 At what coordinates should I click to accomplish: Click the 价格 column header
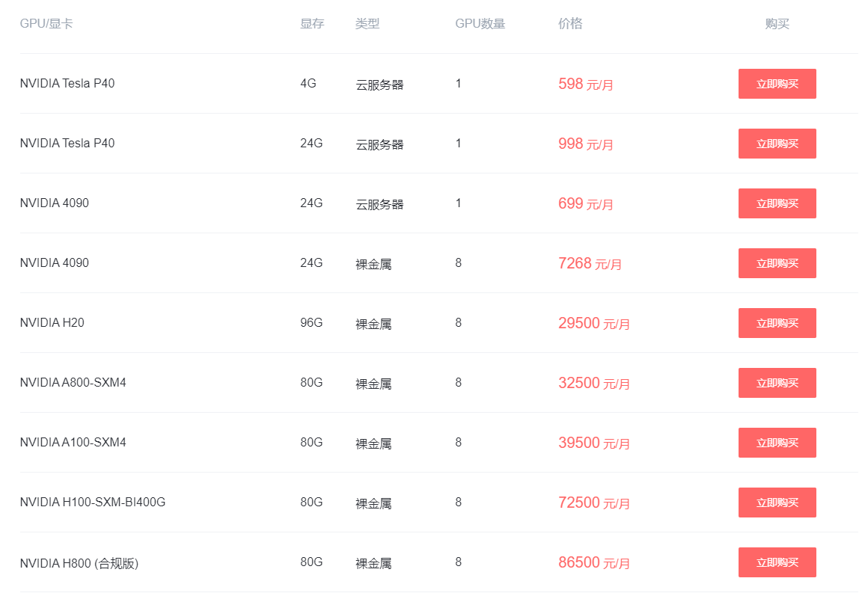click(x=570, y=24)
